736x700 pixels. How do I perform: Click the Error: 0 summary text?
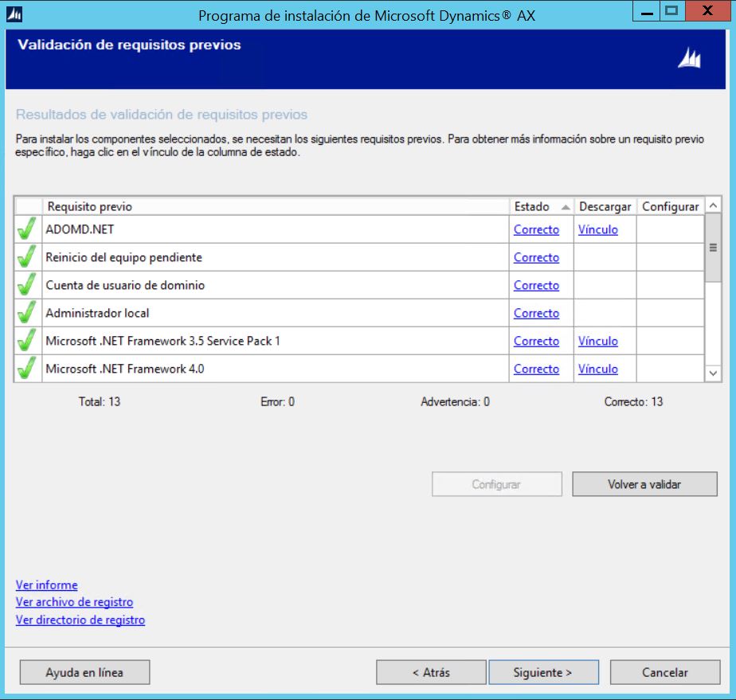277,401
